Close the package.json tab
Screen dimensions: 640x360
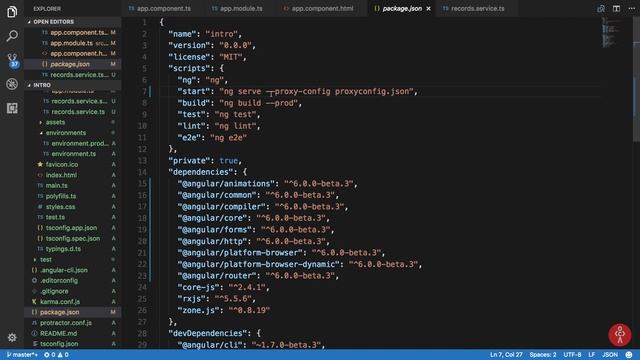[x=429, y=9]
